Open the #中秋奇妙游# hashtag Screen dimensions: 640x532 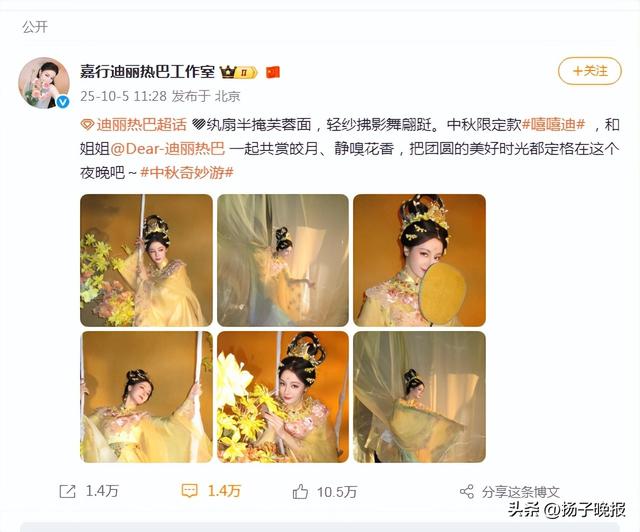pyautogui.click(x=187, y=173)
